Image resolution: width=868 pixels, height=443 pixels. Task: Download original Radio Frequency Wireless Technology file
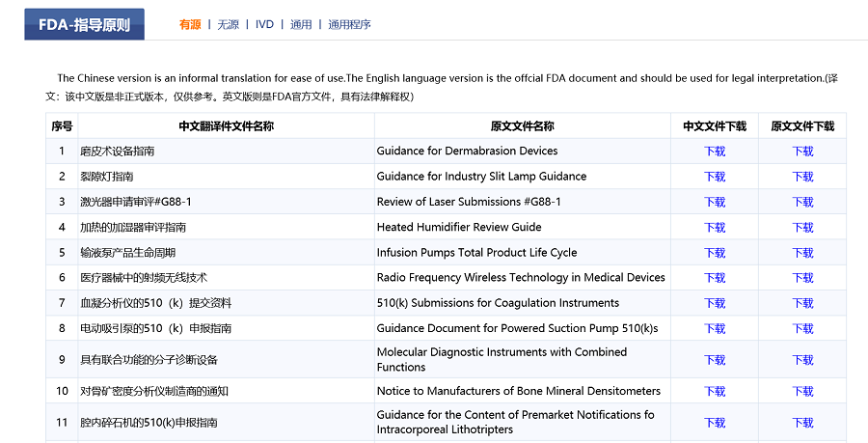point(802,278)
